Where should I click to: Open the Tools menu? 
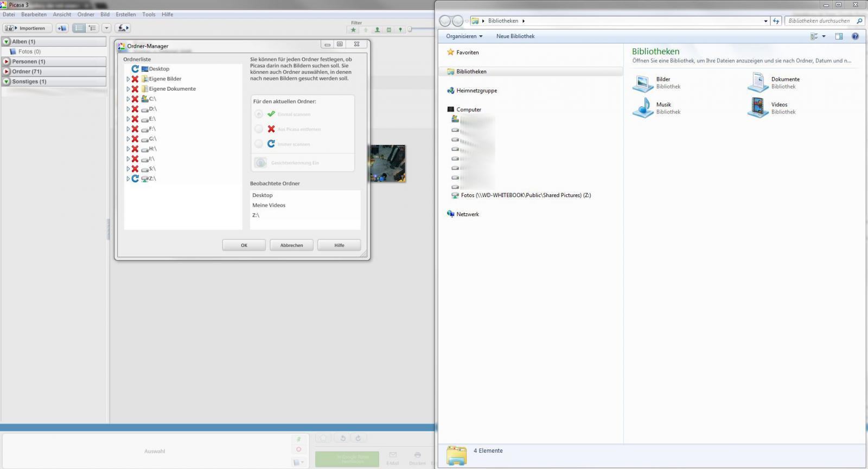click(149, 15)
